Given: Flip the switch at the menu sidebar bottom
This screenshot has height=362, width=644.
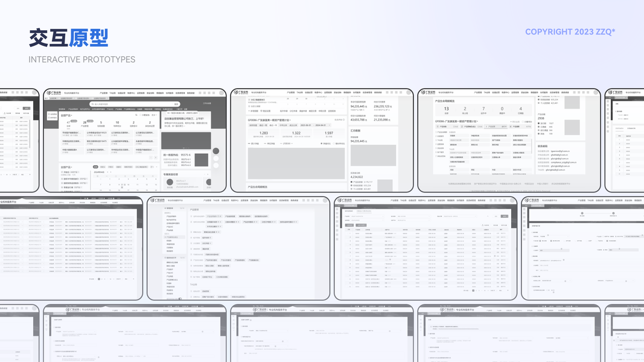Looking at the screenshot, I should click(x=180, y=299).
